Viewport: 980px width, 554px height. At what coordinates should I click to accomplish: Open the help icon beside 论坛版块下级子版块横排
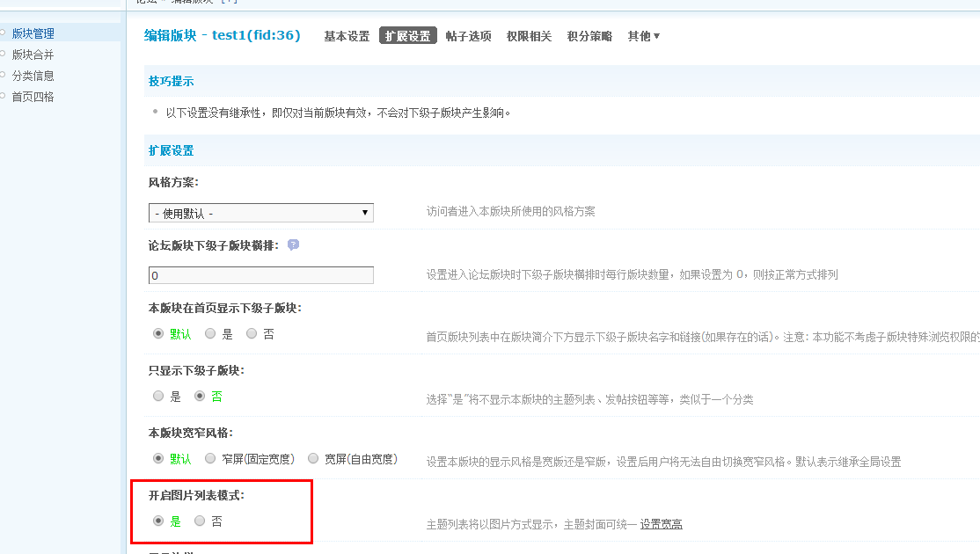293,244
